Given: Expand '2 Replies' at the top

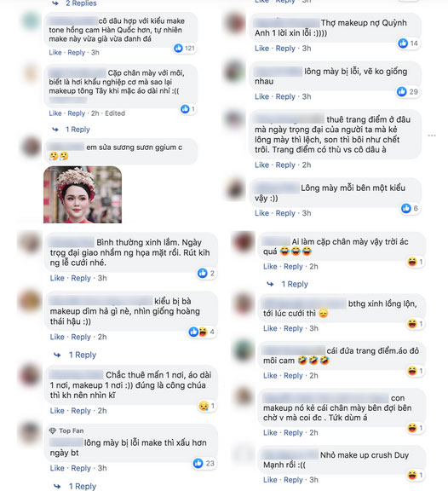Looking at the screenshot, I should (x=81, y=3).
